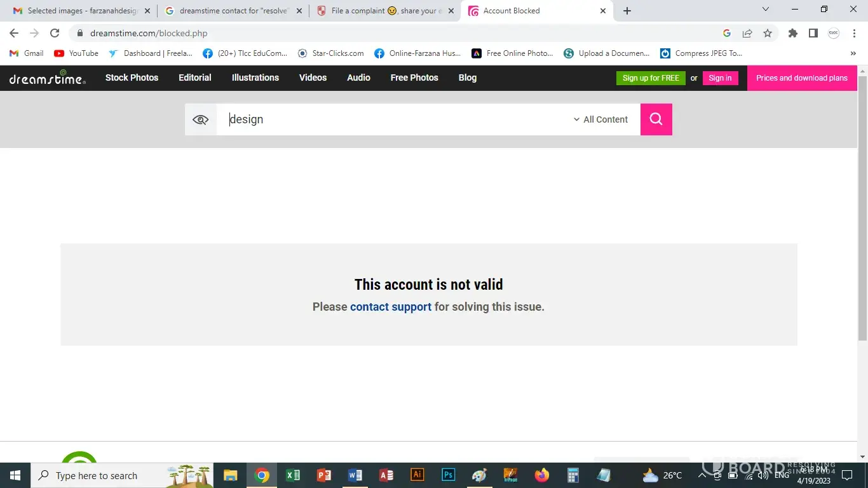Viewport: 868px width, 488px height.
Task: Open the weather widget showing 26°C
Action: 663,475
